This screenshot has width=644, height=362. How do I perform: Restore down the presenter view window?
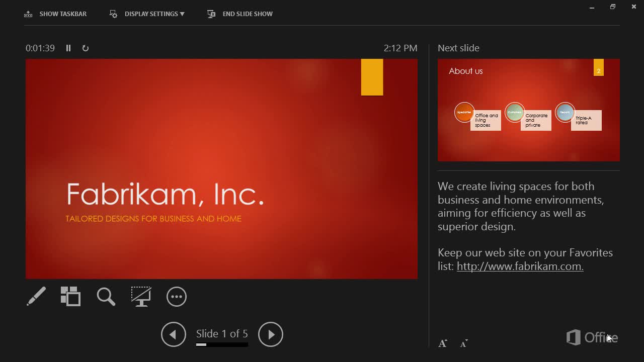pyautogui.click(x=612, y=7)
